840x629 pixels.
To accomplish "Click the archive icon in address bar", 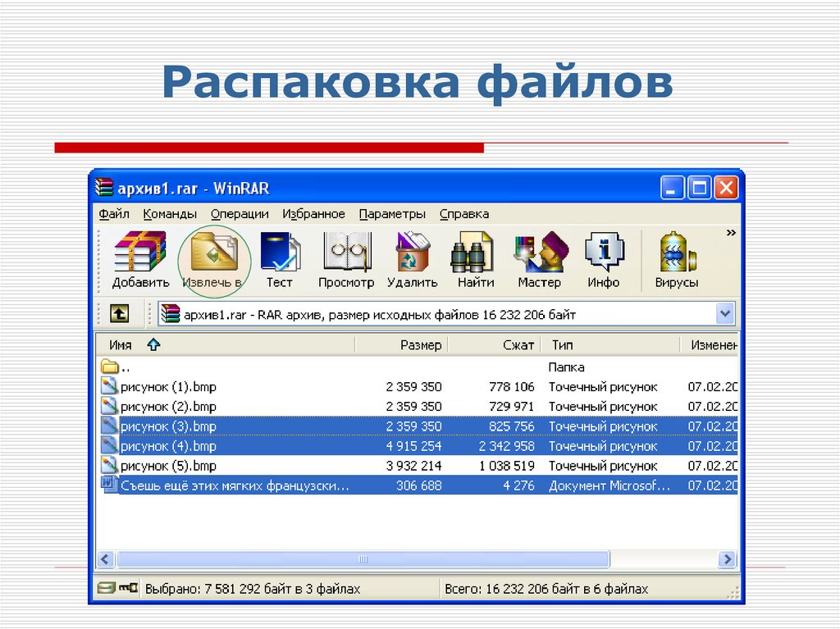I will 171,313.
